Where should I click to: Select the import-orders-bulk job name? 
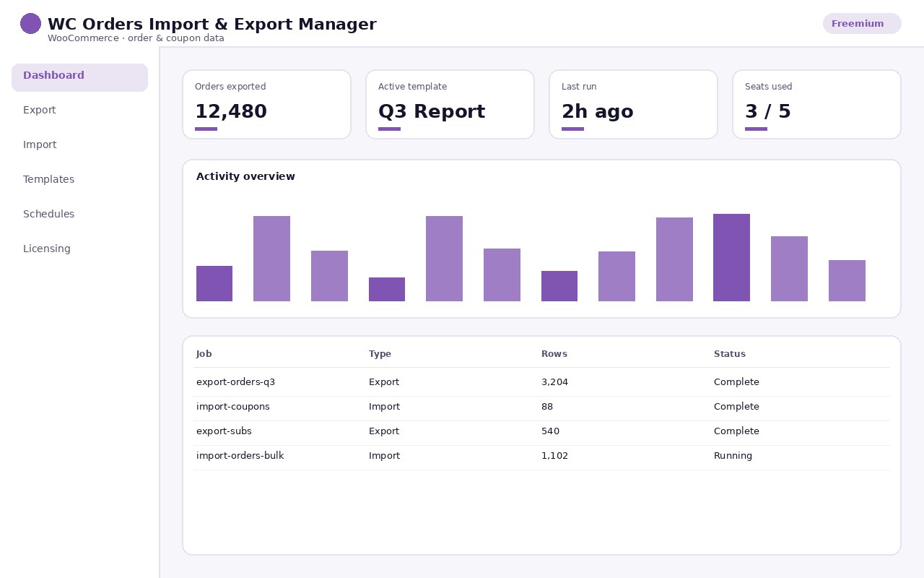[240, 456]
